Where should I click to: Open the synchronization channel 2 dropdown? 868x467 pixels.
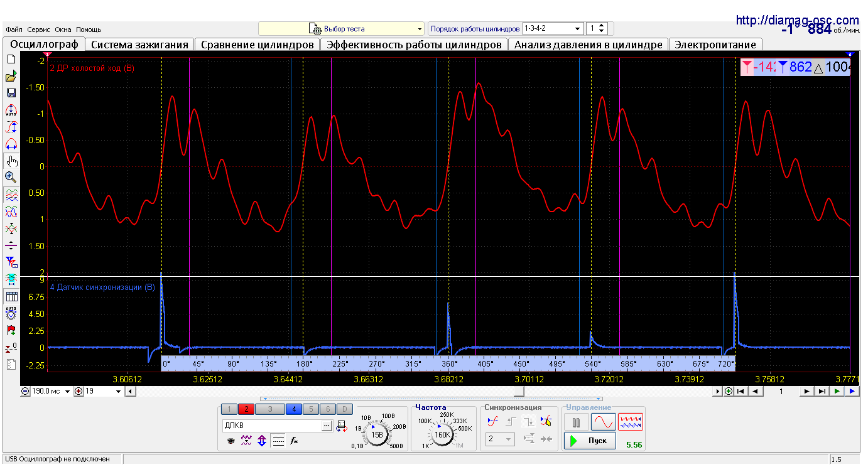500,439
